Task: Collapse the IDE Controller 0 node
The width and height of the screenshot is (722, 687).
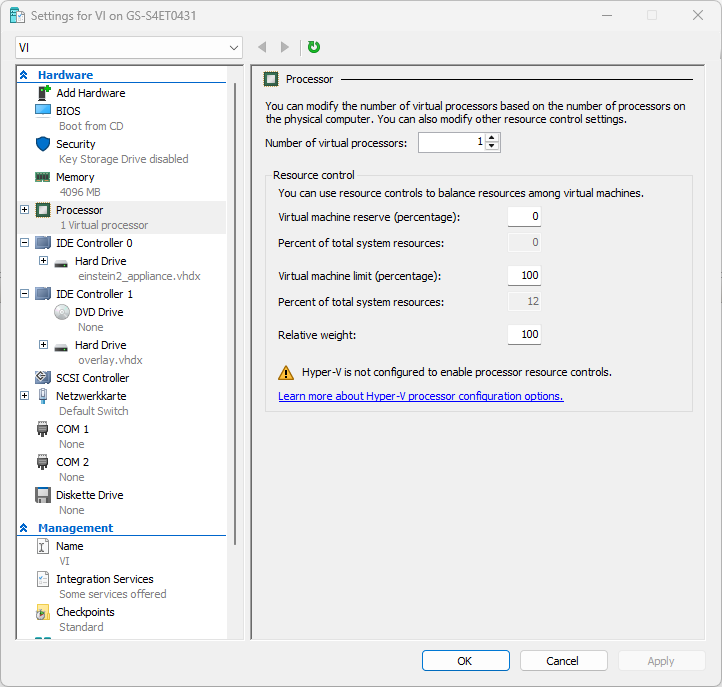Action: [x=24, y=243]
